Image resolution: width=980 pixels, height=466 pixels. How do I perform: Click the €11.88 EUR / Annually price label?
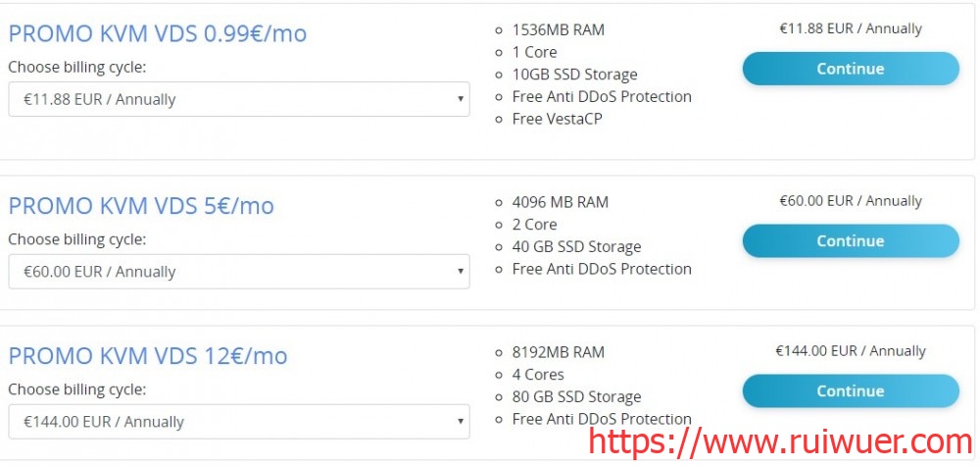[x=850, y=28]
